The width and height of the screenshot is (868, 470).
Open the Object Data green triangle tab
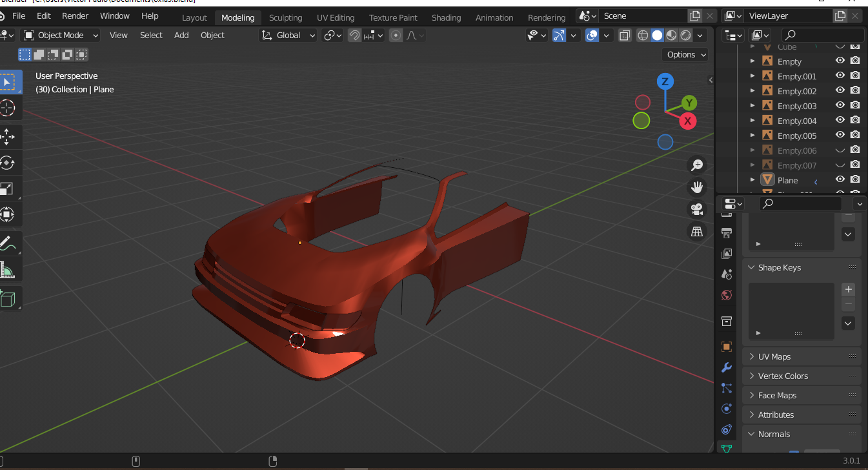(x=727, y=449)
